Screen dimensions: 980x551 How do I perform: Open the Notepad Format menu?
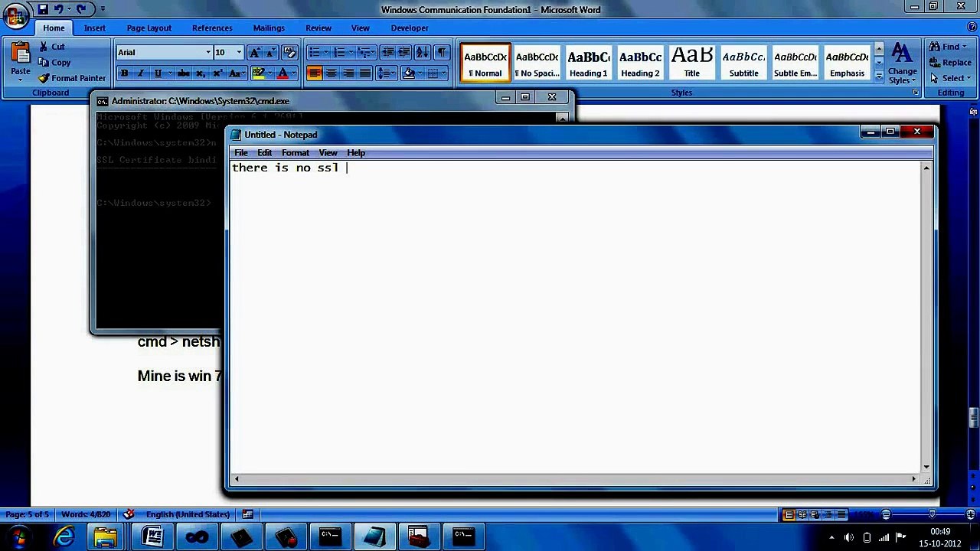click(296, 153)
